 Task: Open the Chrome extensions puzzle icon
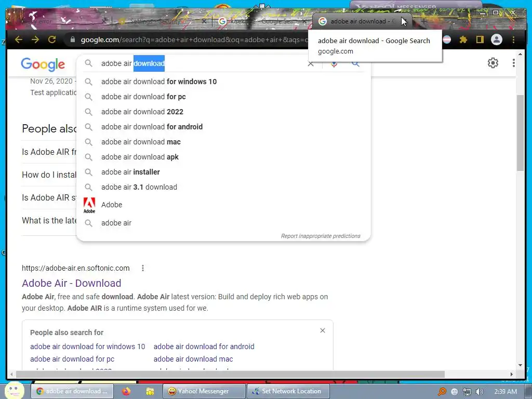point(463,39)
